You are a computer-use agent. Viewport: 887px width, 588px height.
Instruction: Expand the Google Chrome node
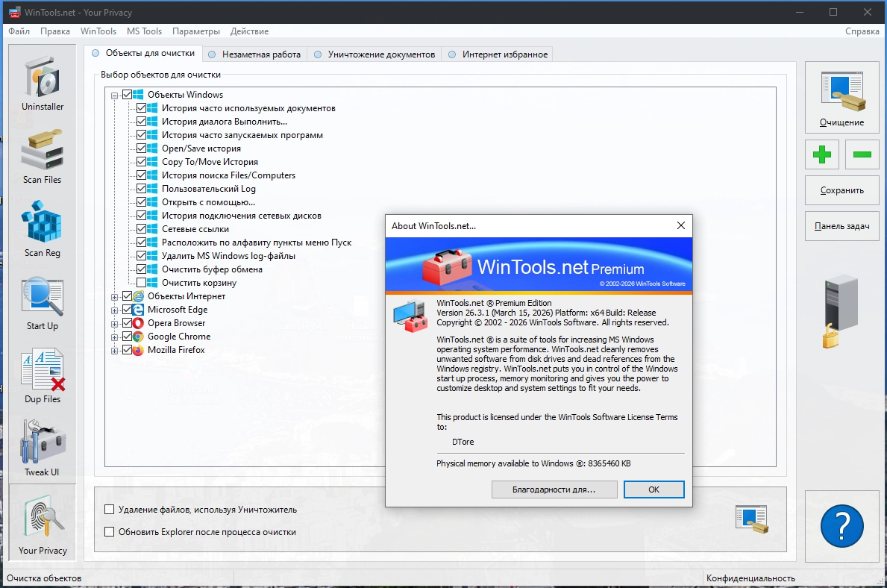click(x=114, y=337)
